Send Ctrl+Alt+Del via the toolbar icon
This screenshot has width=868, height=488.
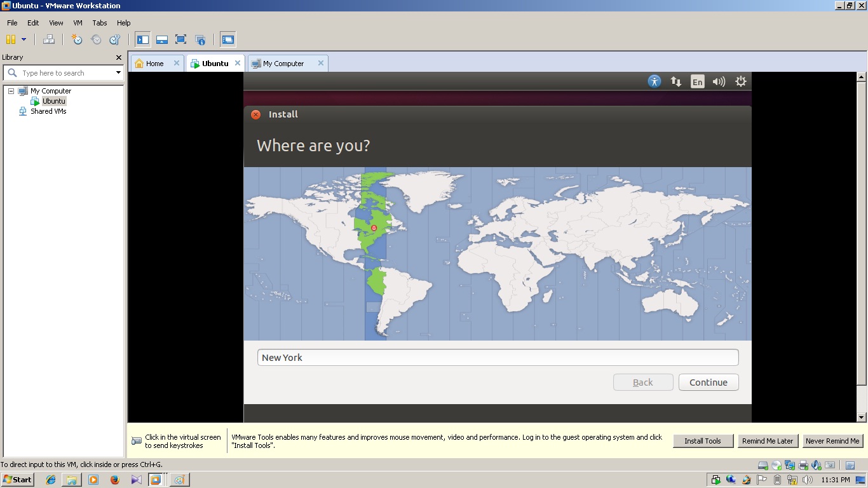pos(49,39)
